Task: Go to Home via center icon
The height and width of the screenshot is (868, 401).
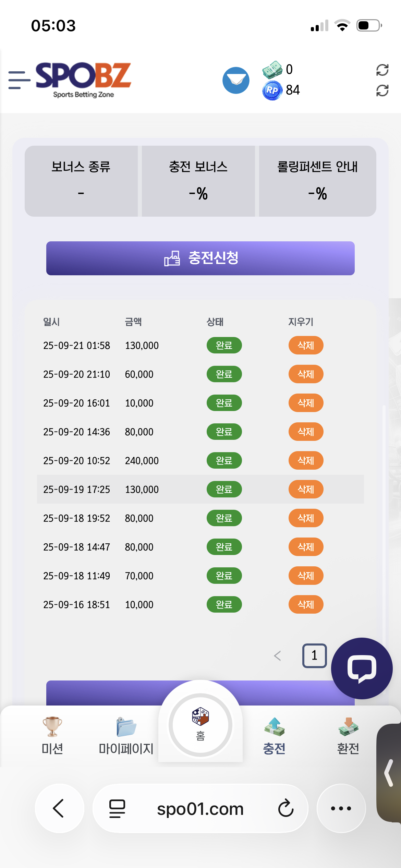Action: point(200,725)
